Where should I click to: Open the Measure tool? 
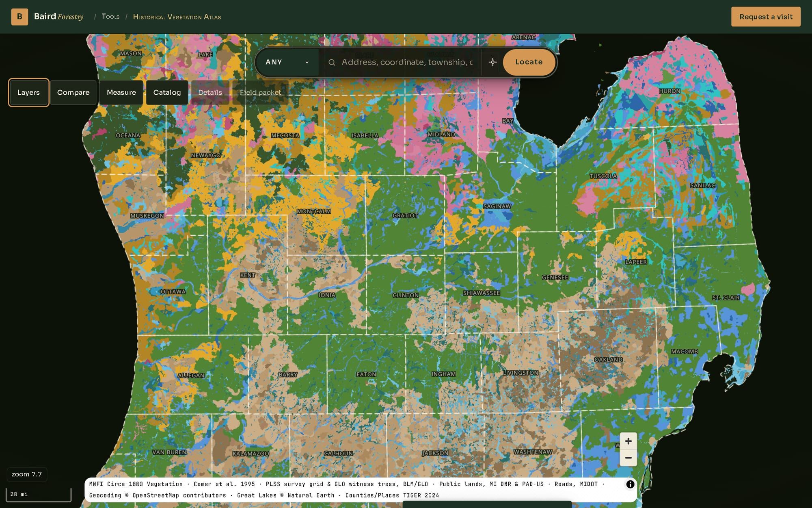coord(121,93)
